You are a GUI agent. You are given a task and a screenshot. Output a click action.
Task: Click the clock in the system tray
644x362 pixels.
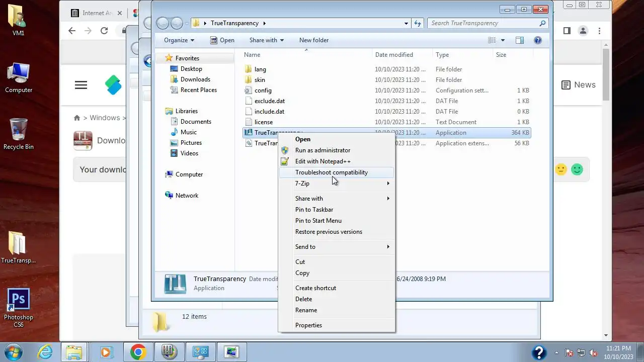619,352
